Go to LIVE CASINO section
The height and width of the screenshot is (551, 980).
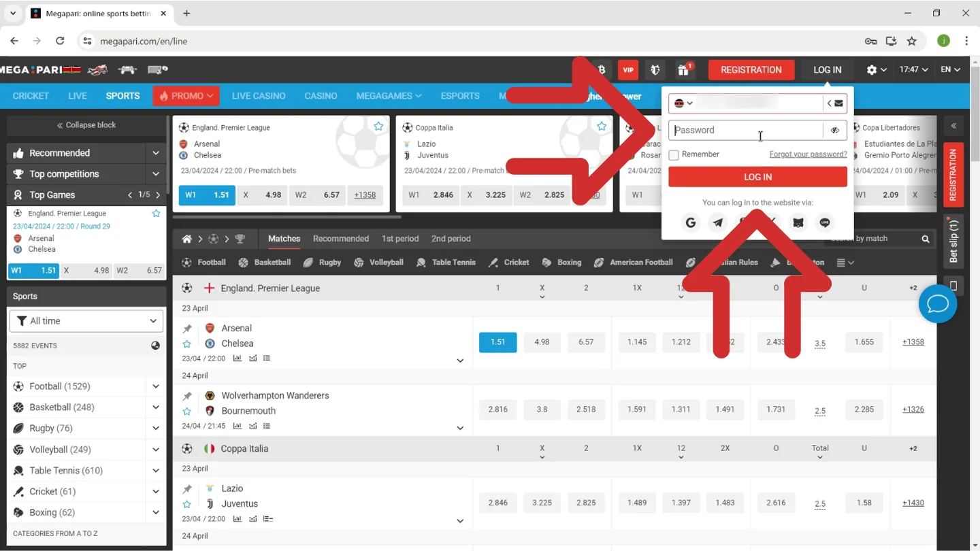(259, 96)
